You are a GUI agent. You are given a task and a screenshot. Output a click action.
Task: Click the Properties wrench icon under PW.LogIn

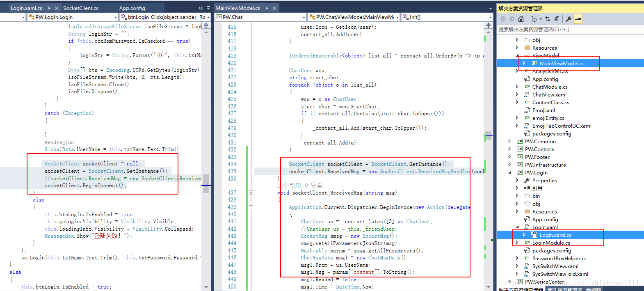click(x=528, y=180)
